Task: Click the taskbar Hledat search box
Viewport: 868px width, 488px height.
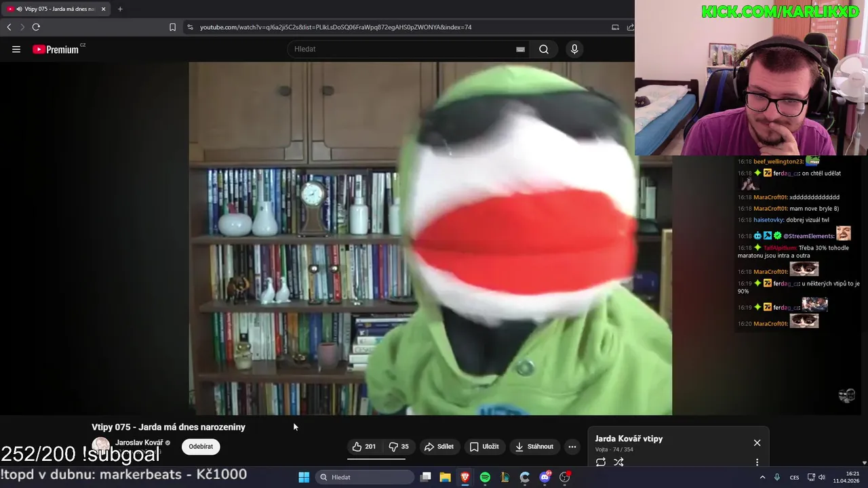Action: (x=366, y=477)
